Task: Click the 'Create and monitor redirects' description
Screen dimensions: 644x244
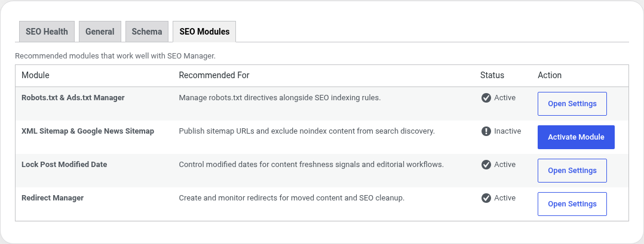Action: coord(292,197)
